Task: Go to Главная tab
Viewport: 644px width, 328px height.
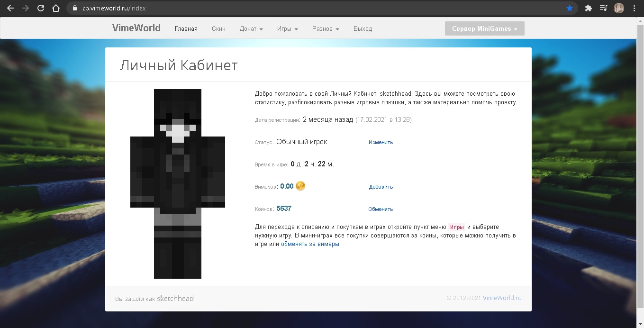Action: point(186,28)
